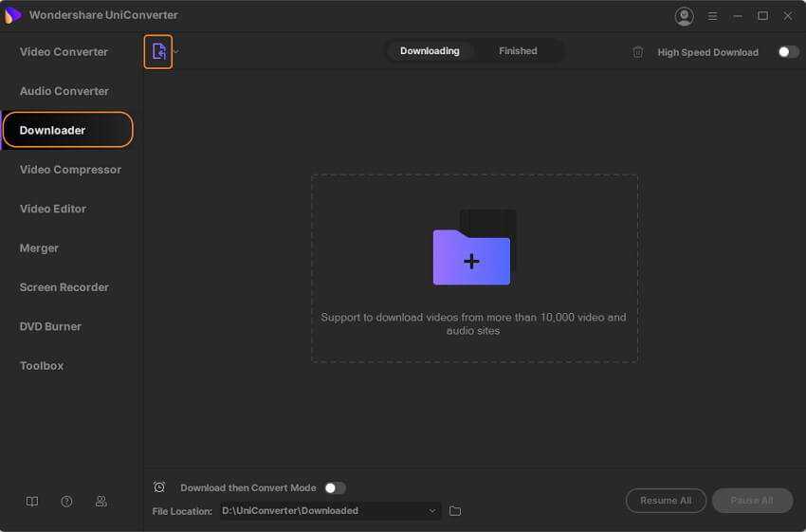Select the Downloading tab
This screenshot has width=806, height=532.
(x=430, y=51)
